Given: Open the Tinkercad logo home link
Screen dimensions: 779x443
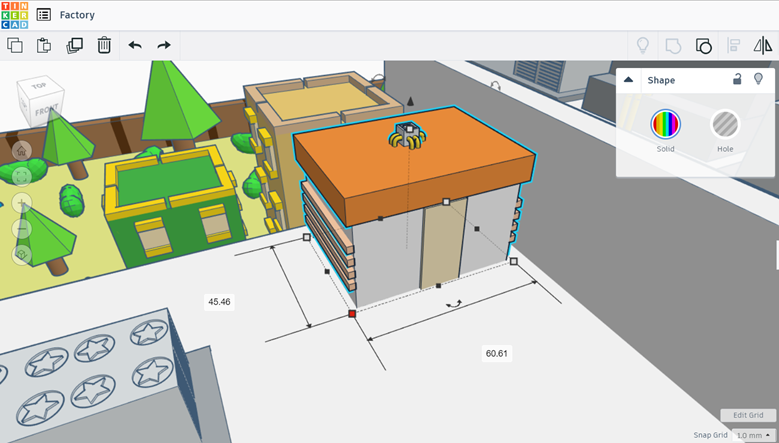Looking at the screenshot, I should pos(15,15).
